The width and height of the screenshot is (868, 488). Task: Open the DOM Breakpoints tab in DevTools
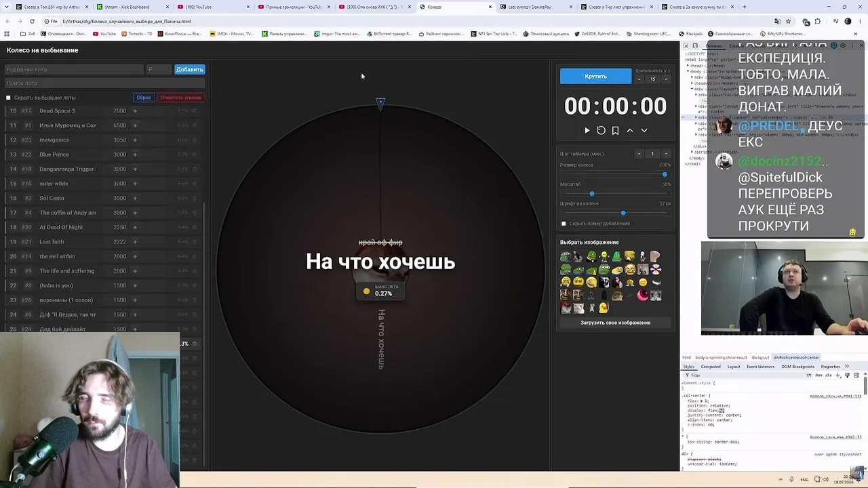click(x=797, y=367)
